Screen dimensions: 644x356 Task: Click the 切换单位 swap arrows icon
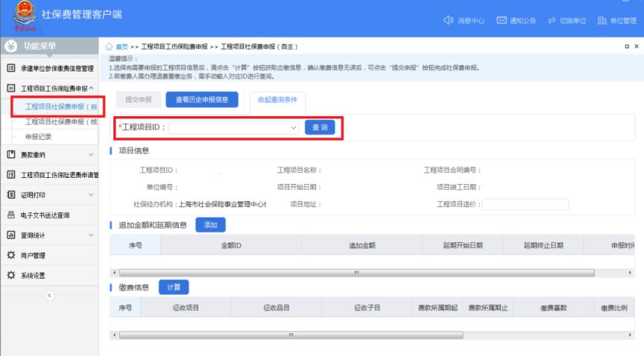(x=555, y=19)
